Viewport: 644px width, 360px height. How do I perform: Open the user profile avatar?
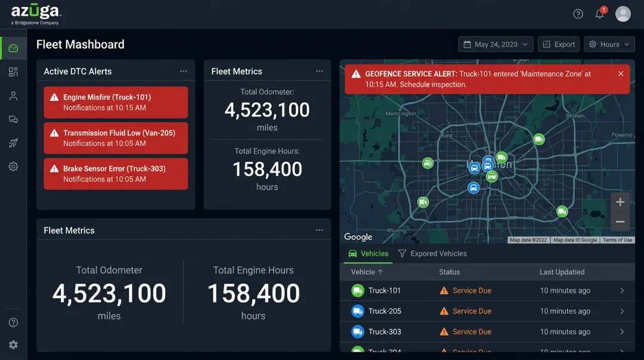(623, 14)
